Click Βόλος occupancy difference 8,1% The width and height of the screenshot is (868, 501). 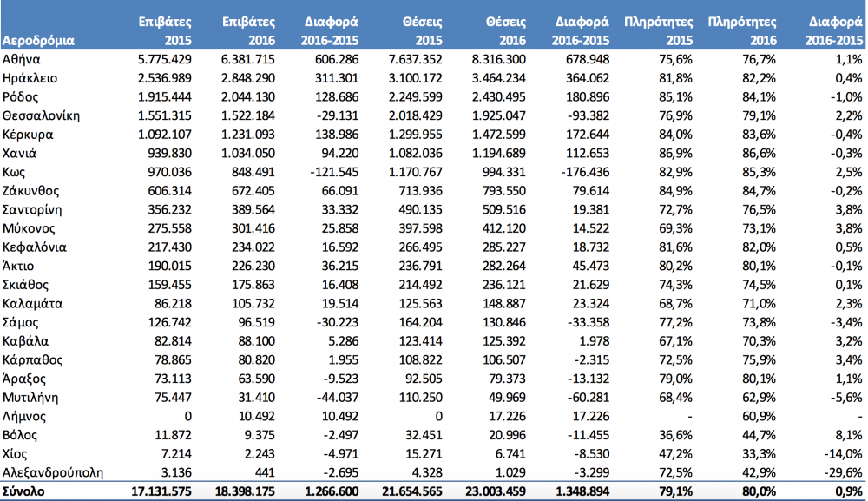tap(847, 436)
